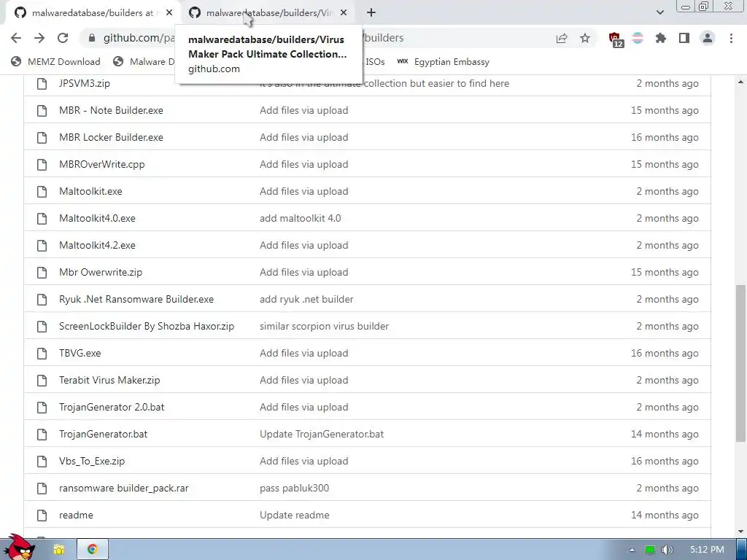Click the browser Forward arrow
The width and height of the screenshot is (747, 560).
tap(39, 38)
